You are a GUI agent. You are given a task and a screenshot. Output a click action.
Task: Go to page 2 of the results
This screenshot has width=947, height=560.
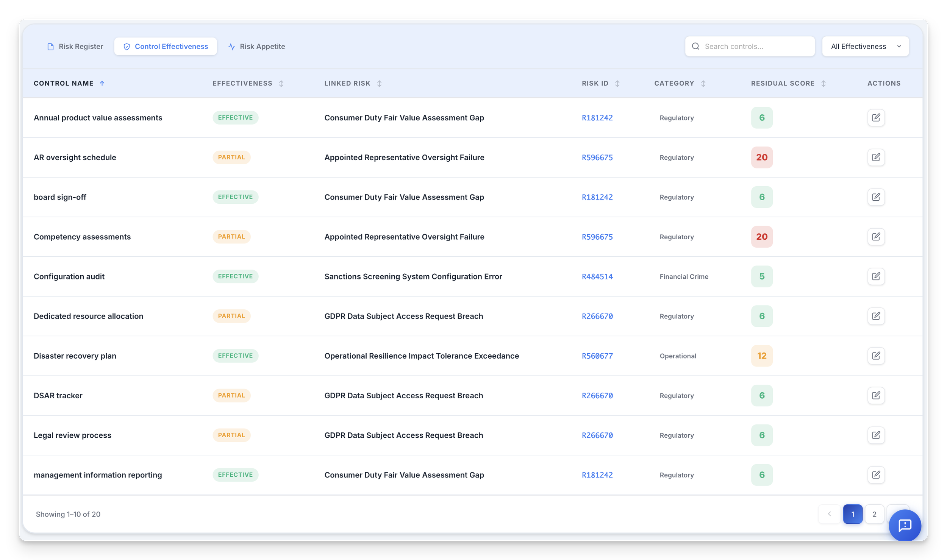click(875, 514)
